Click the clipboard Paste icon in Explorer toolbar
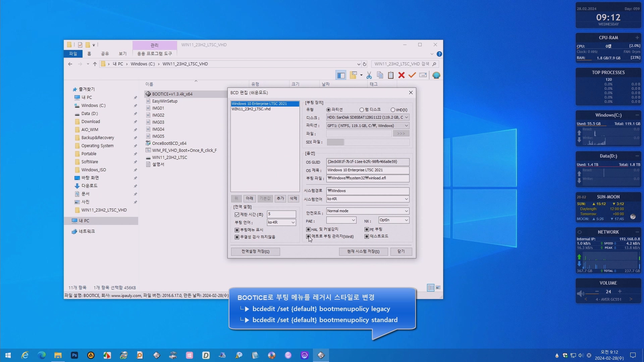The width and height of the screenshot is (644, 362). (x=391, y=75)
